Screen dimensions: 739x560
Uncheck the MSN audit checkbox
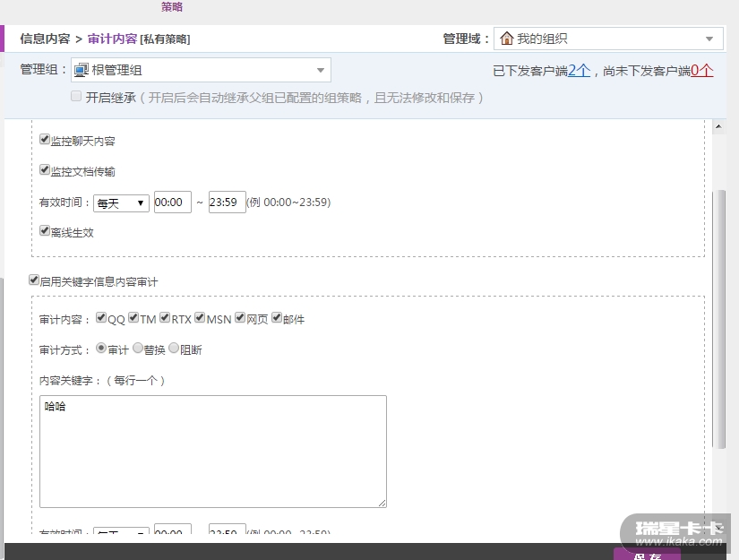coord(200,317)
